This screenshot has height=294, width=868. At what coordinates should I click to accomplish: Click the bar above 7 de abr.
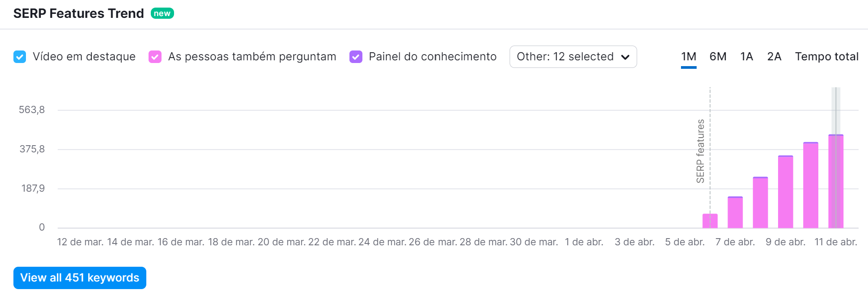735,212
